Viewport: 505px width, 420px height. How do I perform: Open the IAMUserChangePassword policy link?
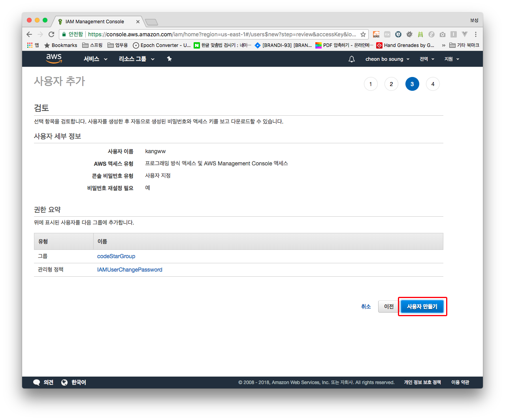[130, 270]
